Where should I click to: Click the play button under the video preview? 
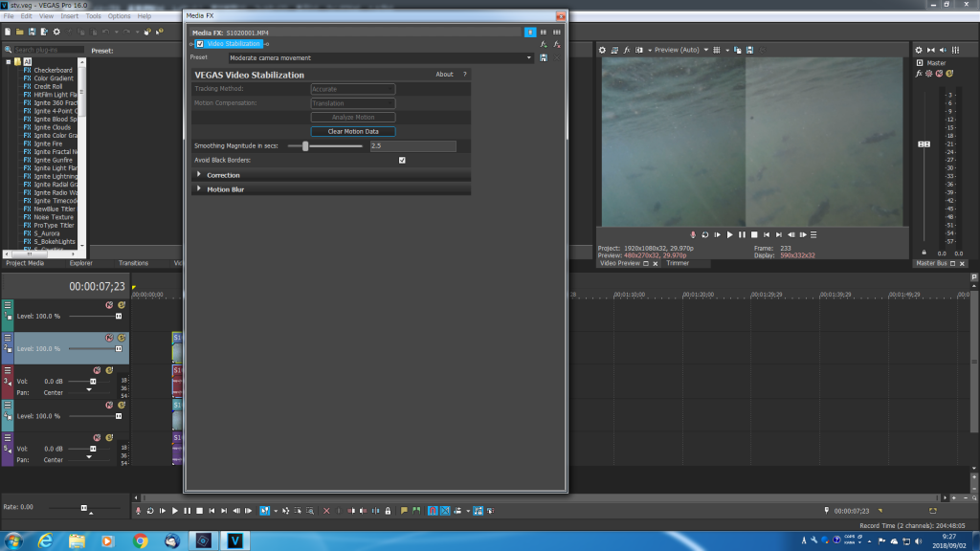pyautogui.click(x=729, y=234)
